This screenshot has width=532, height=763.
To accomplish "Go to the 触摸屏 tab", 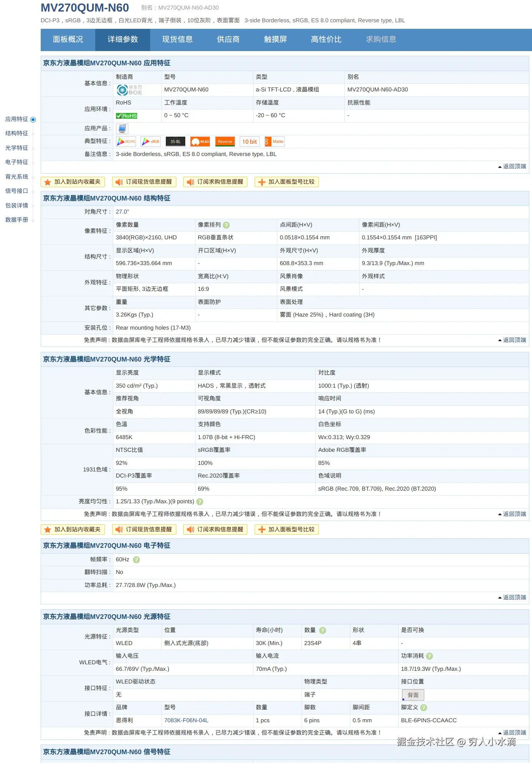I will point(275,40).
